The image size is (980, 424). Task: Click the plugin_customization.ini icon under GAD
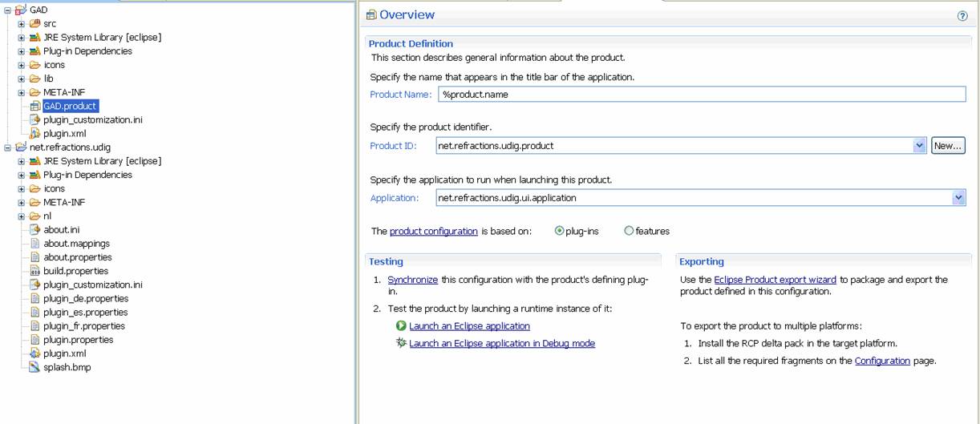point(35,119)
